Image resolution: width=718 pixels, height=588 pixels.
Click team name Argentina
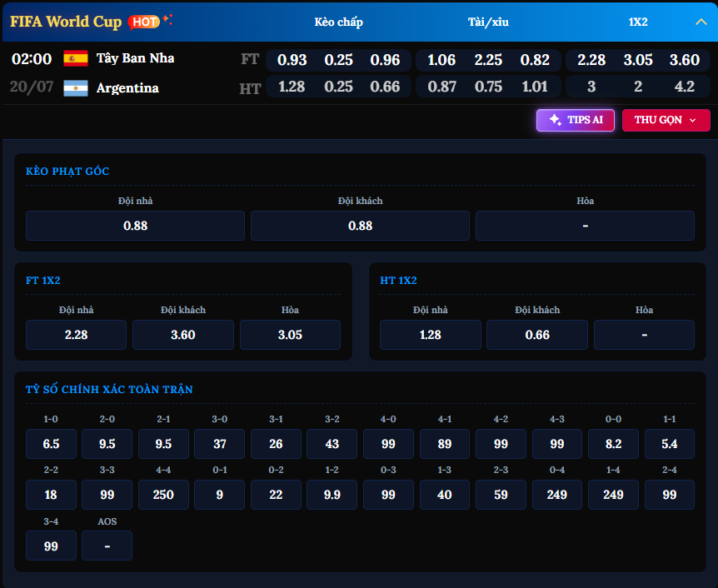pos(127,88)
